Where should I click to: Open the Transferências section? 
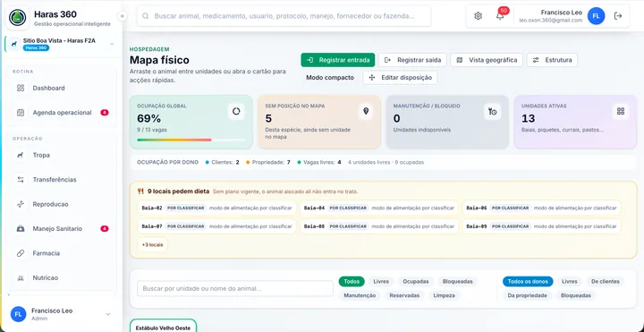point(61,180)
